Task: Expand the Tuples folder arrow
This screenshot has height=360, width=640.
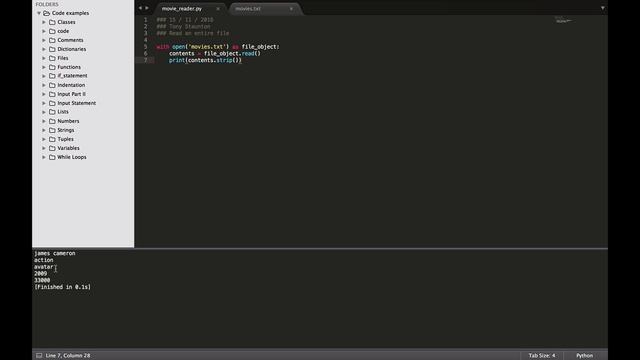Action: coord(44,139)
